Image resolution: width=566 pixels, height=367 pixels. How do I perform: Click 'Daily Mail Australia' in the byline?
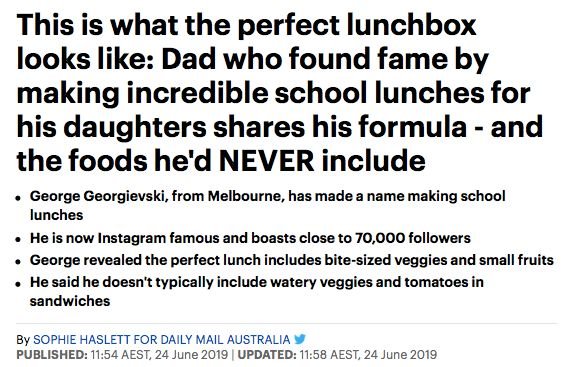[x=225, y=340]
